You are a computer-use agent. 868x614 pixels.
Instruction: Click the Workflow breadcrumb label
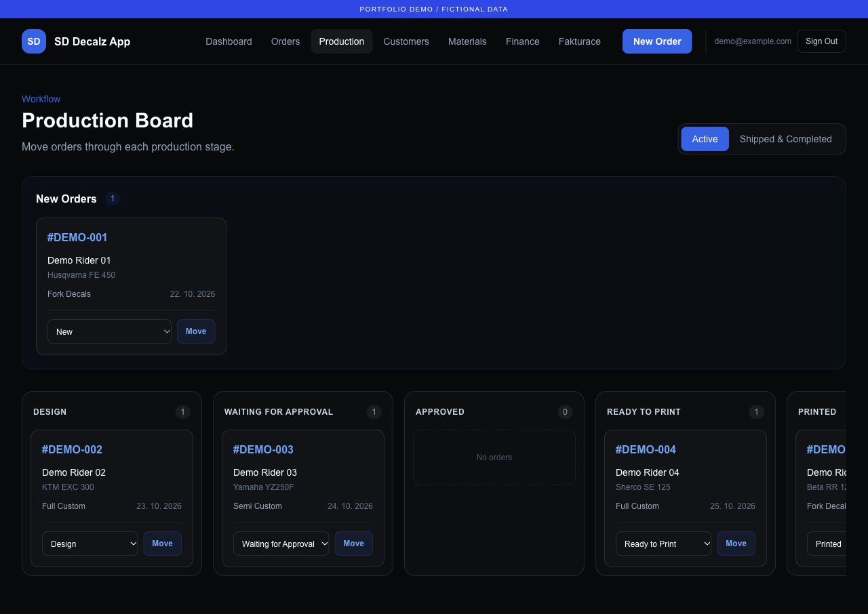[x=41, y=99]
